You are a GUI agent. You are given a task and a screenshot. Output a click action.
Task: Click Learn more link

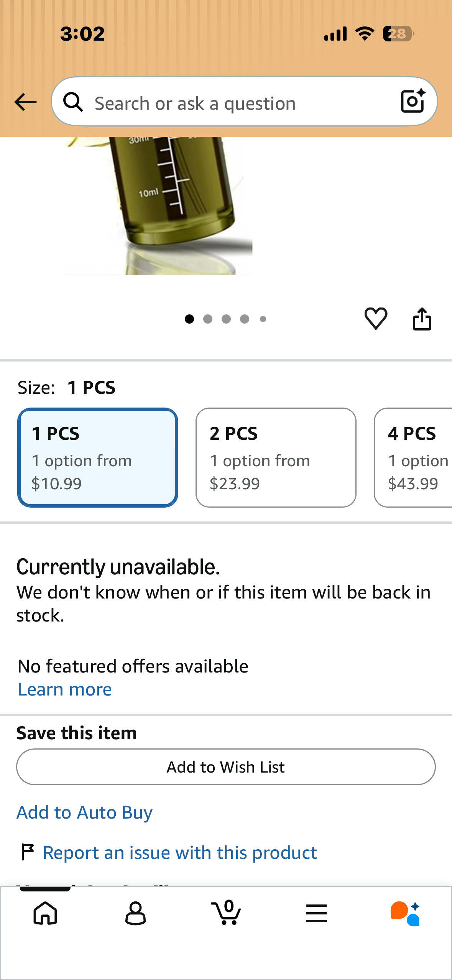tap(65, 689)
